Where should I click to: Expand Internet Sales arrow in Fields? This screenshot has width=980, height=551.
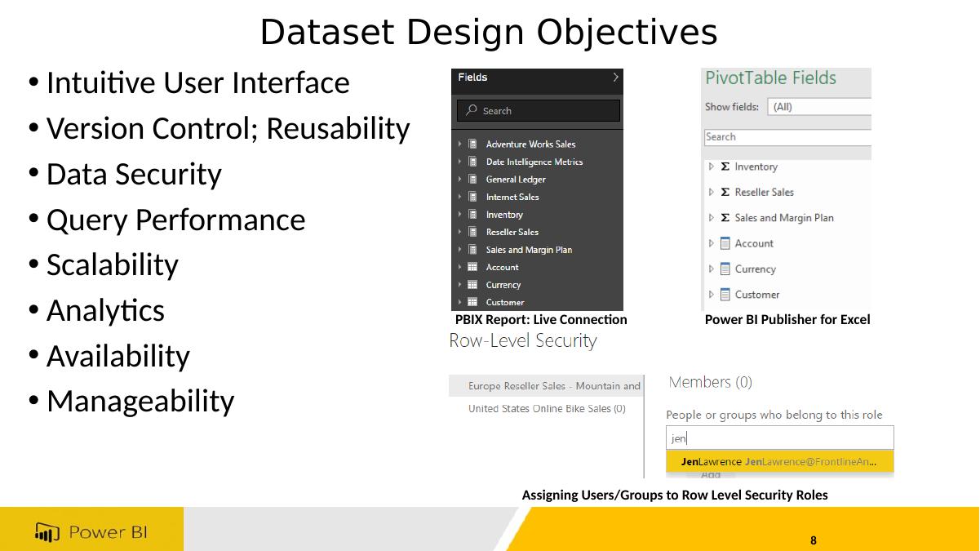[460, 197]
